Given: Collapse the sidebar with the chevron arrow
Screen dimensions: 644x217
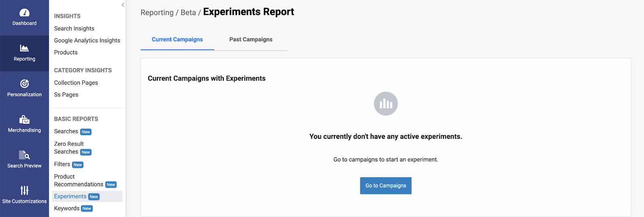Looking at the screenshot, I should point(123,5).
